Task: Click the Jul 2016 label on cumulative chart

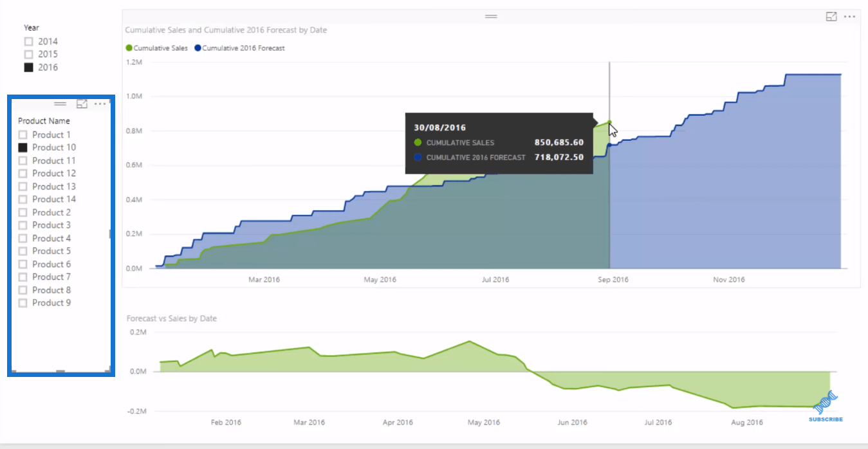Action: click(x=495, y=279)
